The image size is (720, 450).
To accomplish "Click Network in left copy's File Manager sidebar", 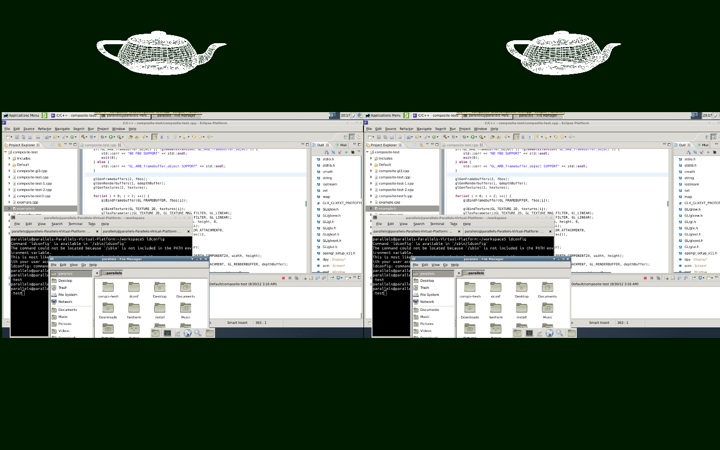I will [63, 302].
